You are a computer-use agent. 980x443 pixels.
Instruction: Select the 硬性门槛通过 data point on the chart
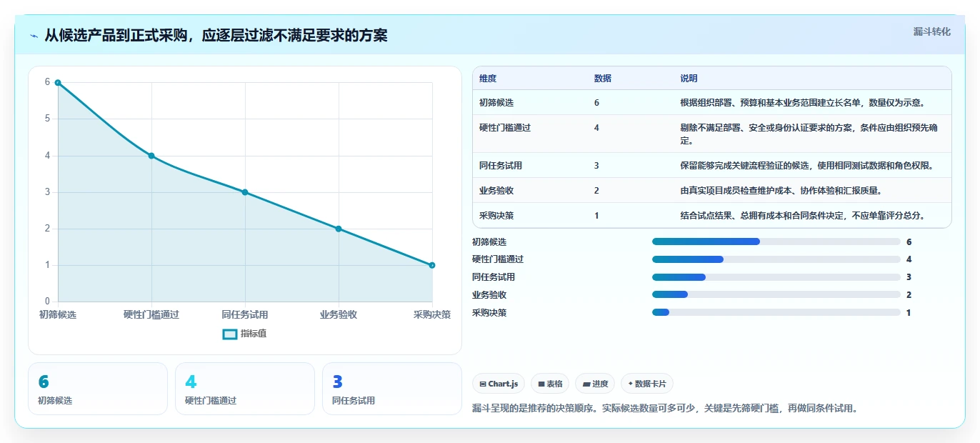[x=151, y=156]
